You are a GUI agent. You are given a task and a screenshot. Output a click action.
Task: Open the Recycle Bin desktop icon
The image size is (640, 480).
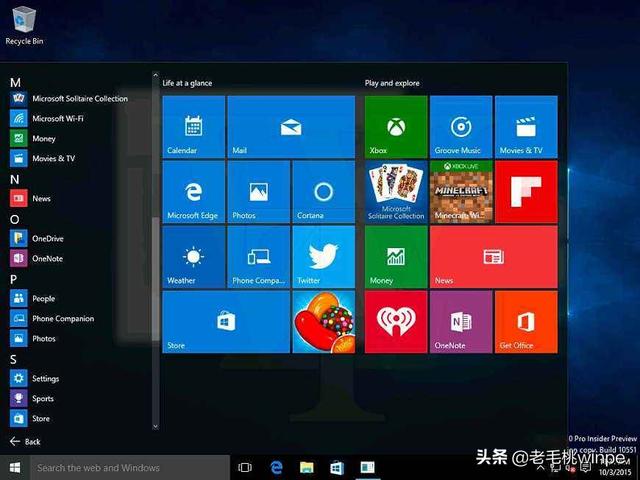[24, 26]
